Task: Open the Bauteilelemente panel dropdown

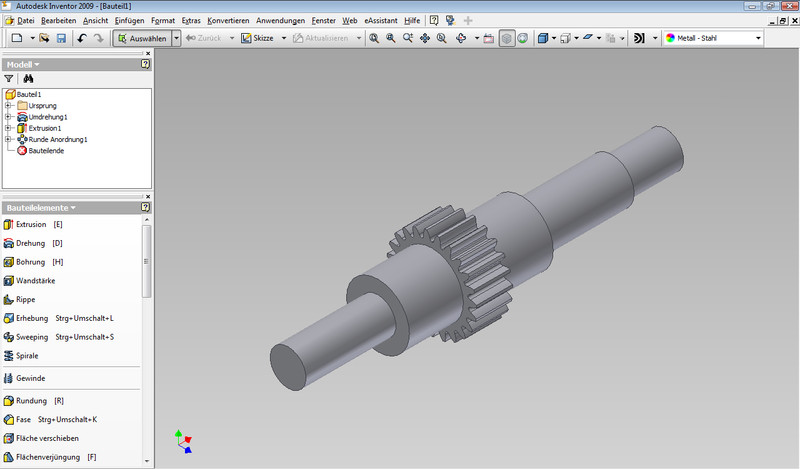Action: (72, 207)
